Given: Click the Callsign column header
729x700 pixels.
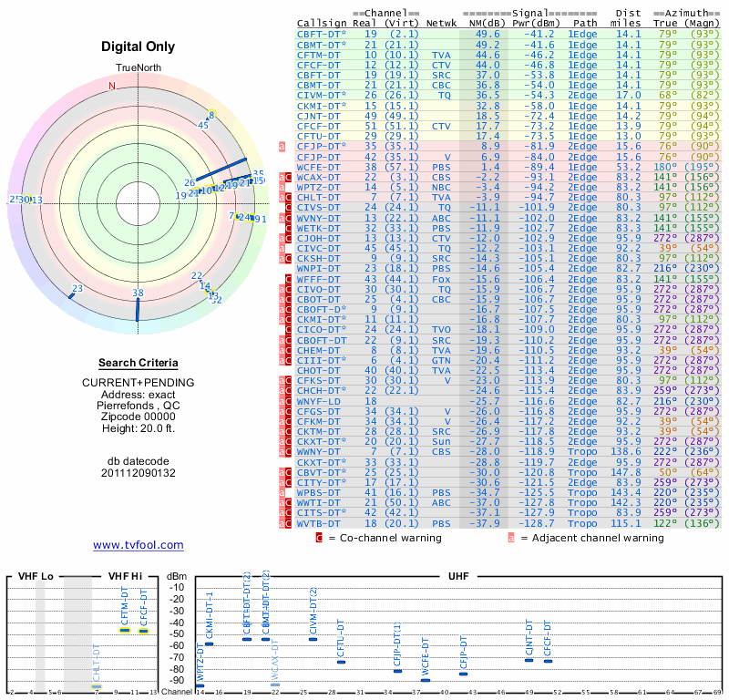Looking at the screenshot, I should (x=322, y=23).
